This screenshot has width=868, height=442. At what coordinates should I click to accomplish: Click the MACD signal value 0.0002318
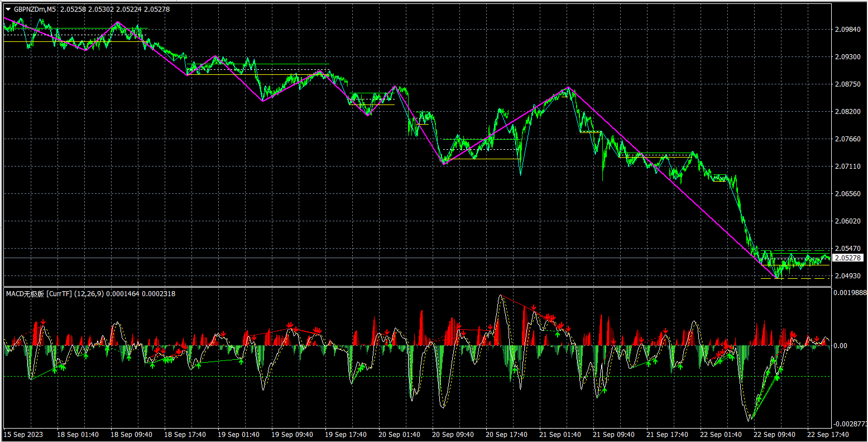coord(159,294)
